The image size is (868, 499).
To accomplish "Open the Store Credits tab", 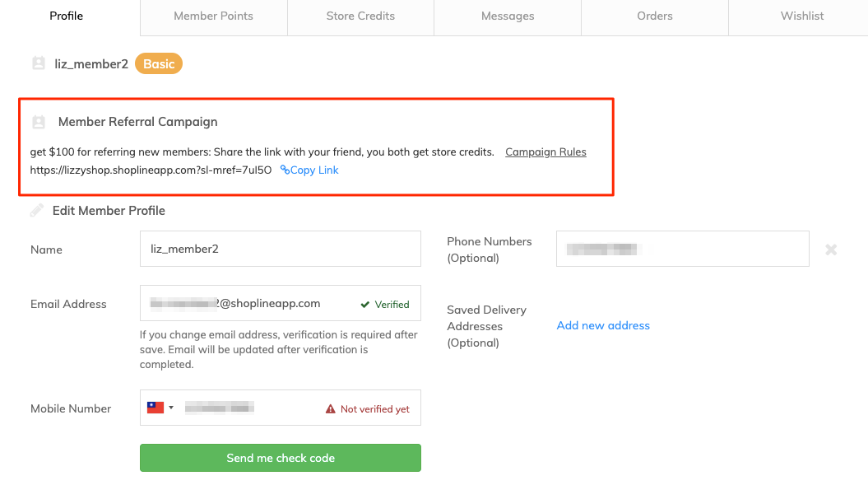I will tap(360, 16).
